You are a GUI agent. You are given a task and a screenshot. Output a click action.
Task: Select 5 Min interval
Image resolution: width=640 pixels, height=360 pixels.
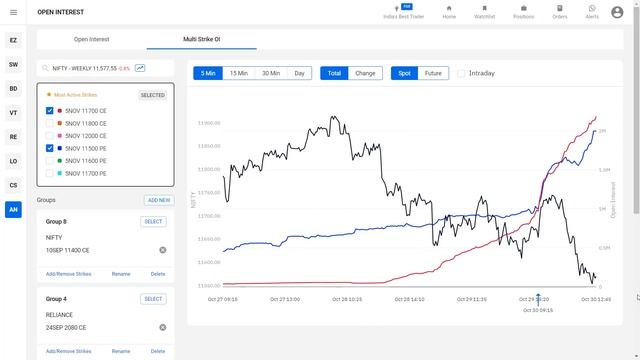coord(208,73)
